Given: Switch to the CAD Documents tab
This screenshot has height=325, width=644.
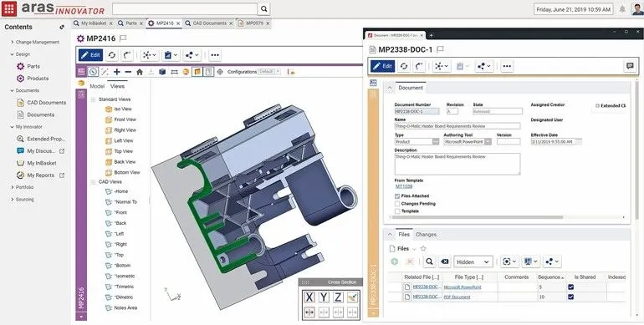Looking at the screenshot, I should pos(210,23).
